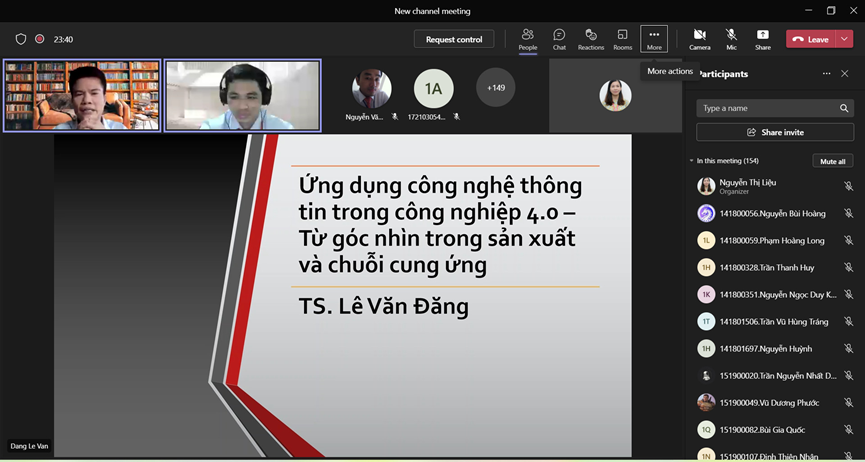
Task: Open breakout Rooms
Action: [x=622, y=39]
